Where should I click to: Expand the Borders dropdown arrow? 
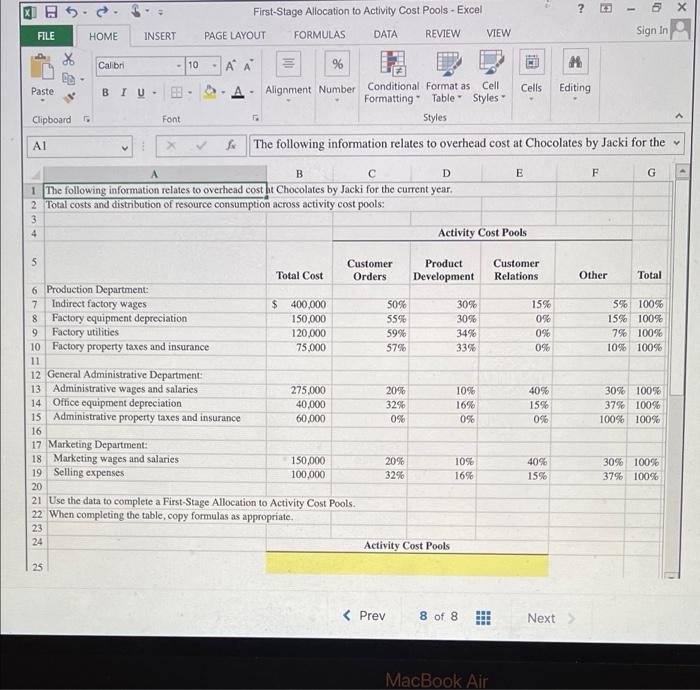point(190,93)
